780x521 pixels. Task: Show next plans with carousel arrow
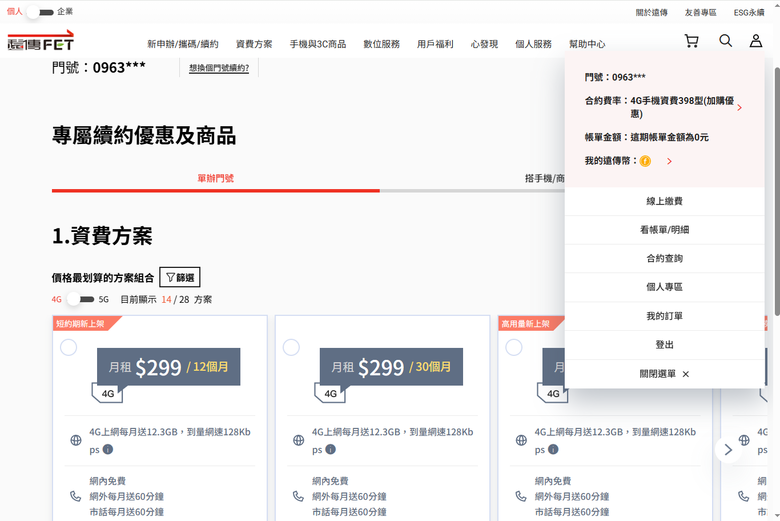point(728,450)
